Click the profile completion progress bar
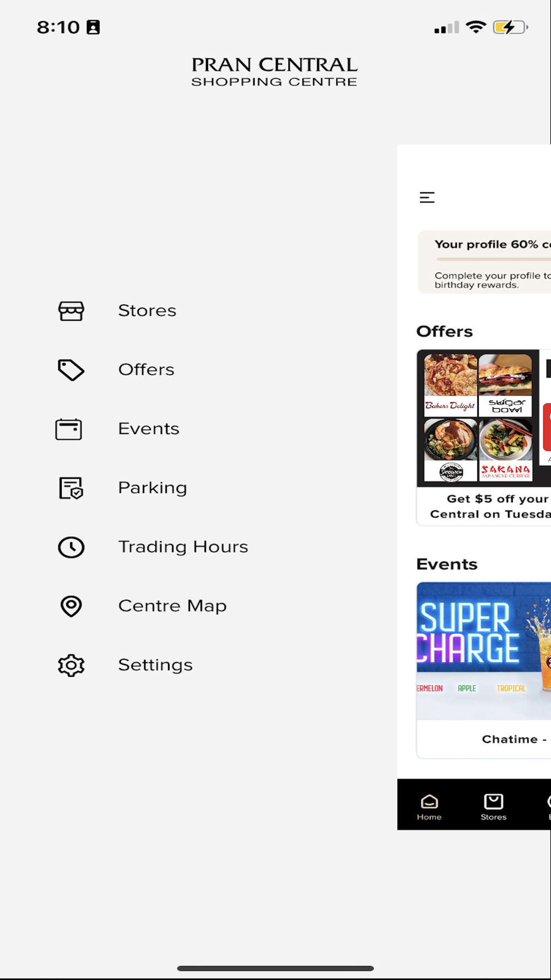 click(494, 259)
